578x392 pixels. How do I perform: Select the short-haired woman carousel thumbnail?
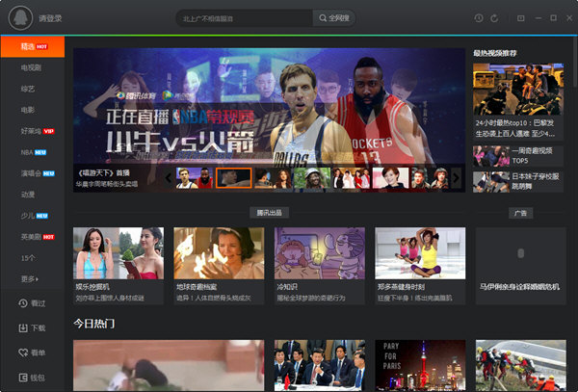390,178
